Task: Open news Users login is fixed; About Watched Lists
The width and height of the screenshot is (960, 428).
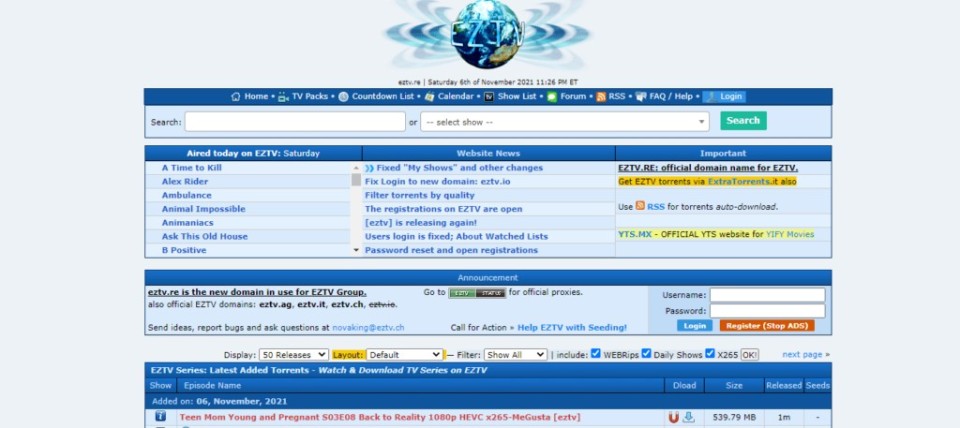Action: point(457,236)
